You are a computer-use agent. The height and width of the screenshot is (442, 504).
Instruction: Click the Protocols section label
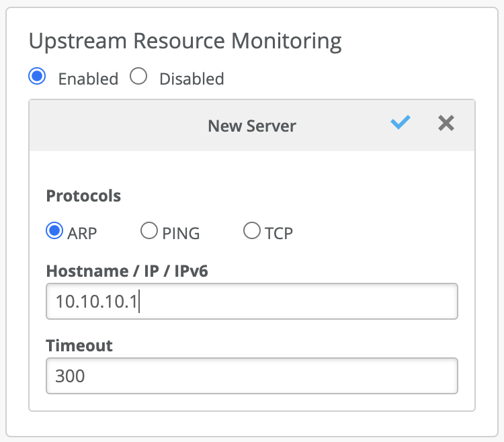[x=83, y=196]
